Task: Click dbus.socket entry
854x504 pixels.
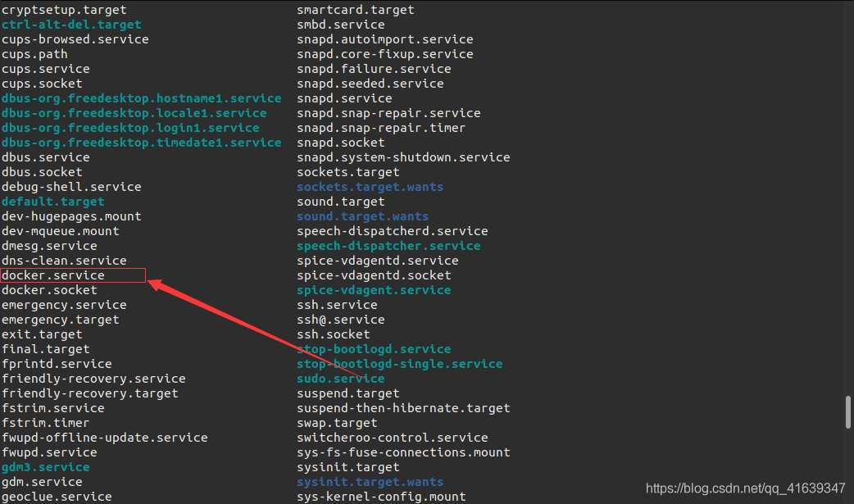Action: tap(42, 171)
